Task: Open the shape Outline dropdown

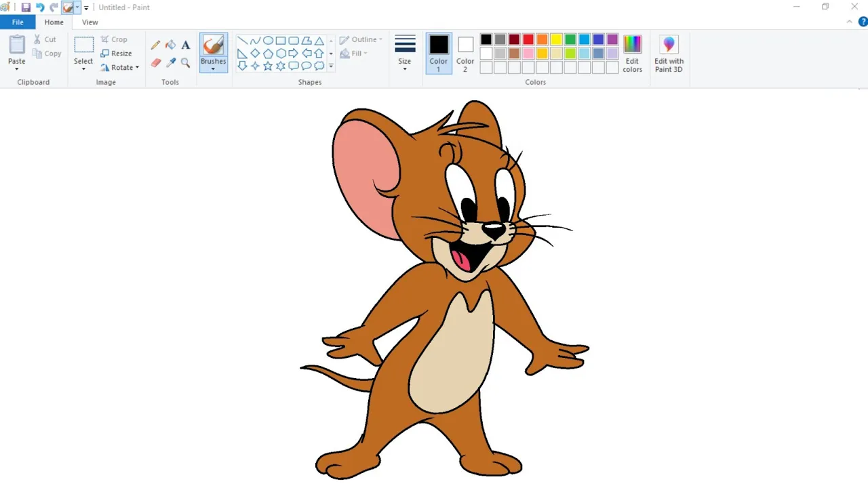Action: pos(361,39)
